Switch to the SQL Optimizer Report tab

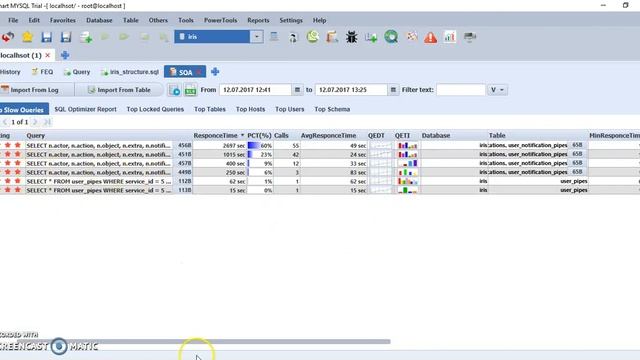(x=85, y=109)
